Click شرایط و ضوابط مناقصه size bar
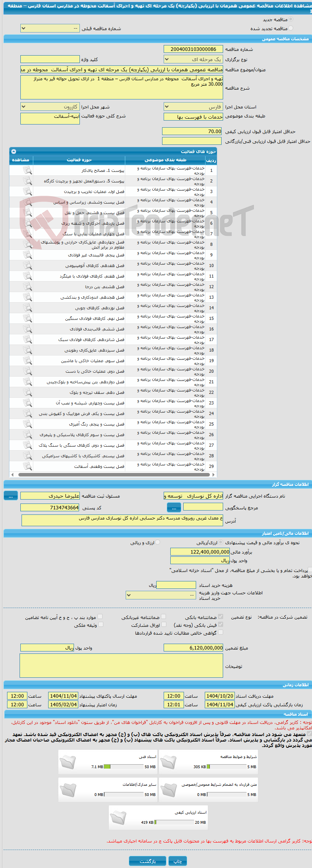 click(227, 767)
